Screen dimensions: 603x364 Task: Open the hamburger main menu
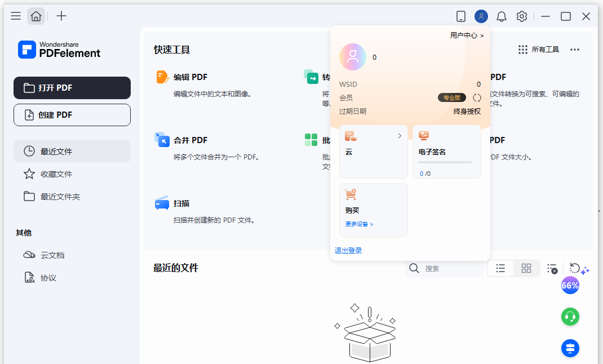pyautogui.click(x=16, y=16)
